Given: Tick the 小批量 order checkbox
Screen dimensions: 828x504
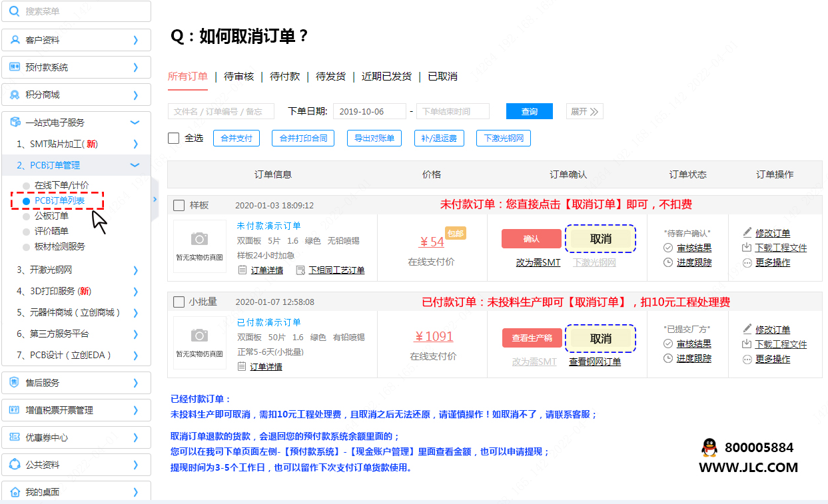Looking at the screenshot, I should [179, 302].
